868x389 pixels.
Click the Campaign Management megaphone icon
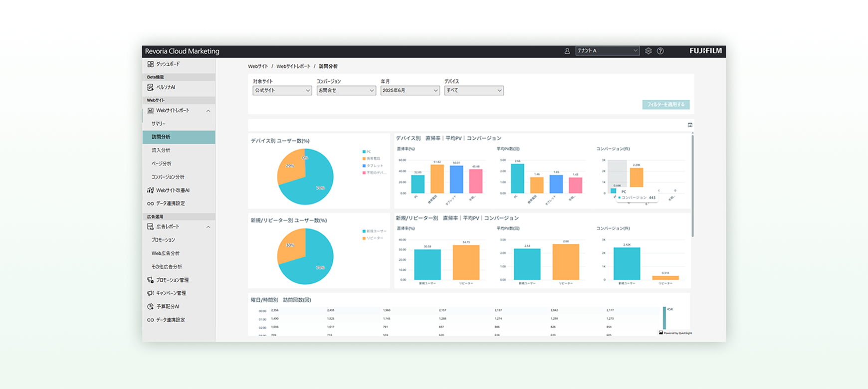click(150, 293)
